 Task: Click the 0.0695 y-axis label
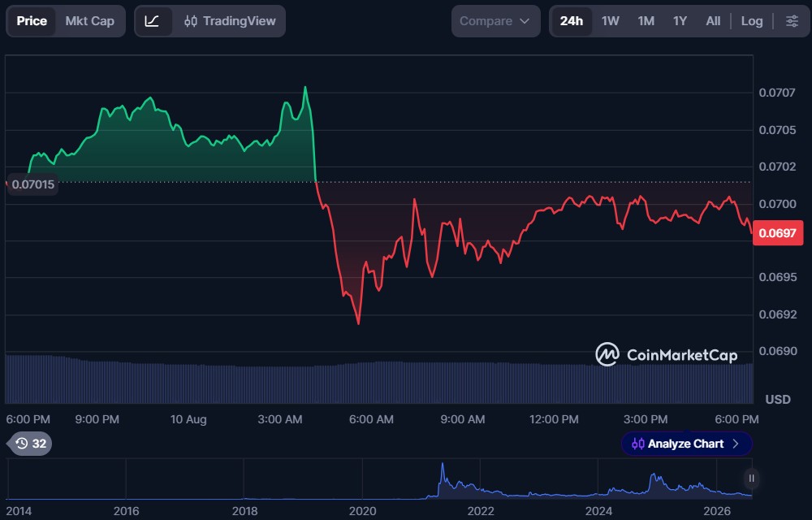(777, 277)
